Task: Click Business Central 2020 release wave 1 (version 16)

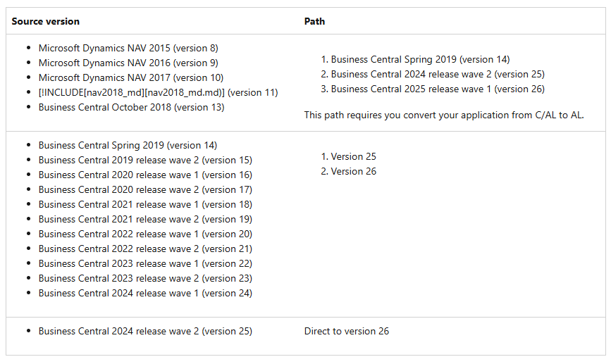Action: tap(145, 175)
